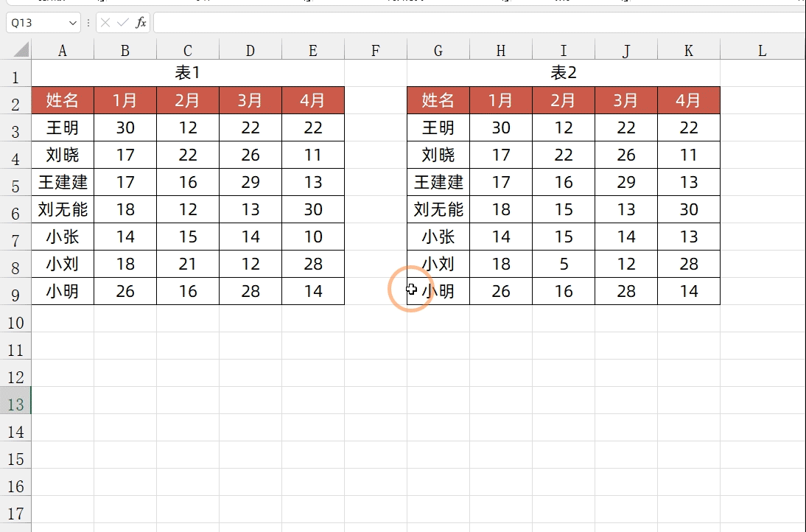806x532 pixels.
Task: Click the Name Box showing Q13
Action: click(x=35, y=23)
